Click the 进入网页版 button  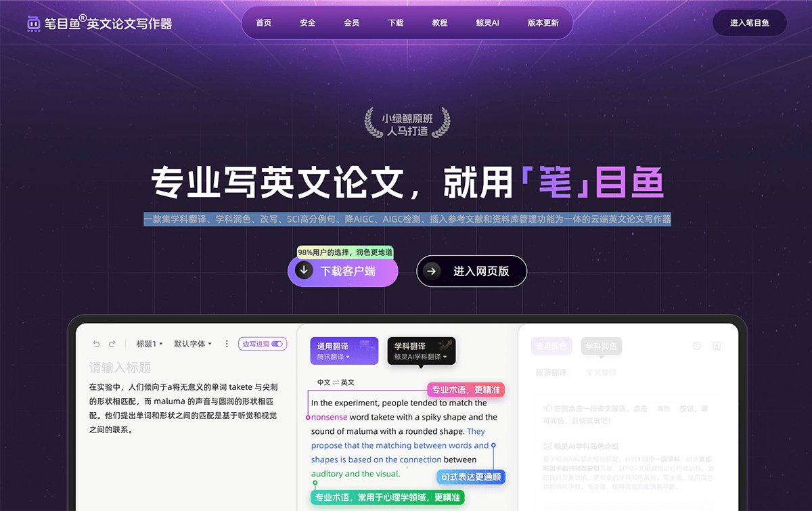(472, 271)
